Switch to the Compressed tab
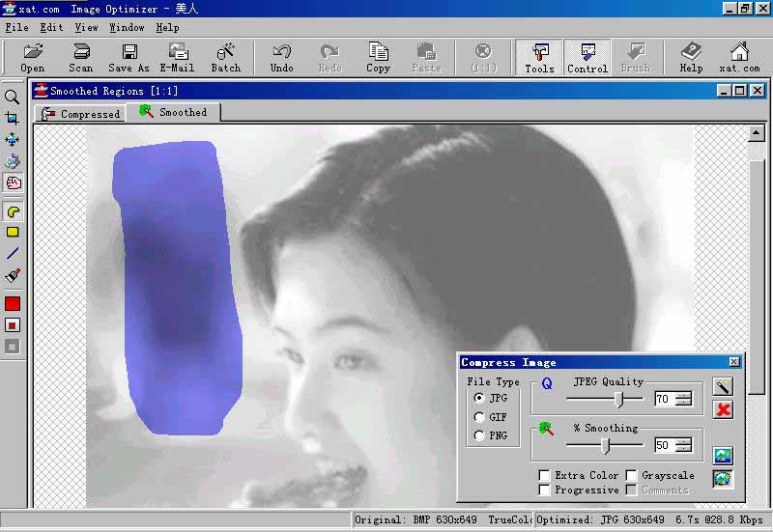The height and width of the screenshot is (532, 773). point(80,114)
